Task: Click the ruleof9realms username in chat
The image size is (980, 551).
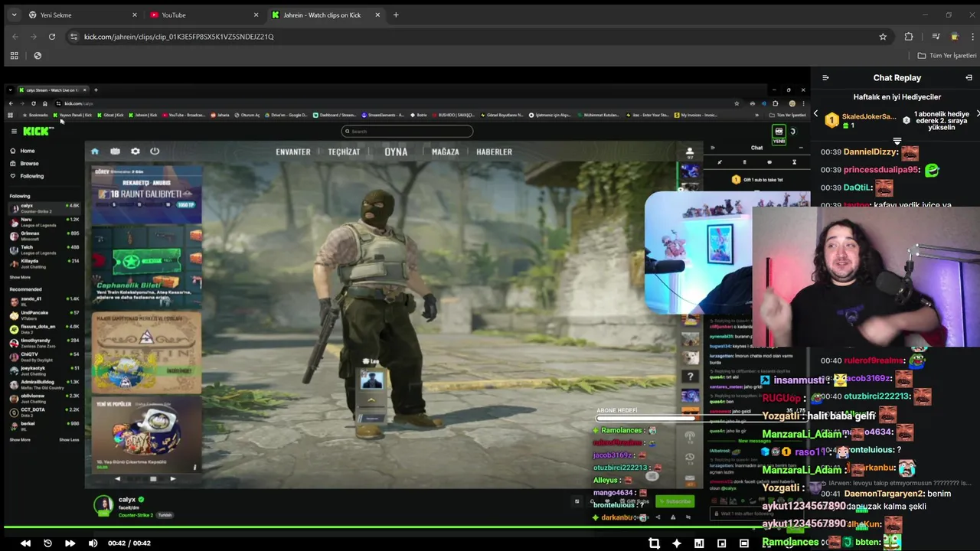Action: click(x=873, y=360)
